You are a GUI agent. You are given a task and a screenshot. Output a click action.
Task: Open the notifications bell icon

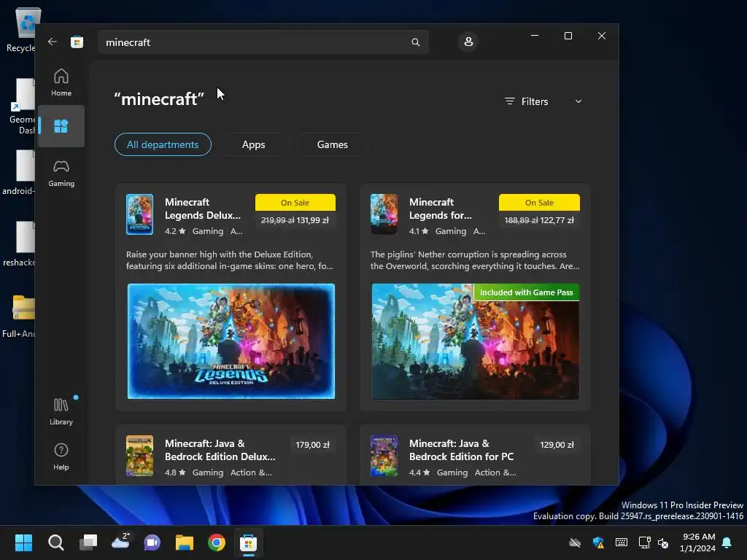coord(727,542)
